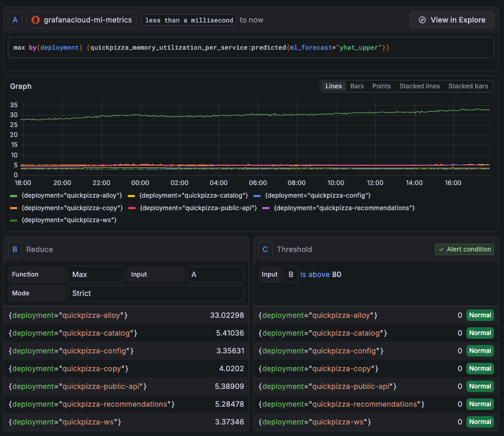504x436 pixels.
Task: Click quickpizza-config row in Threshold results
Action: [376, 351]
